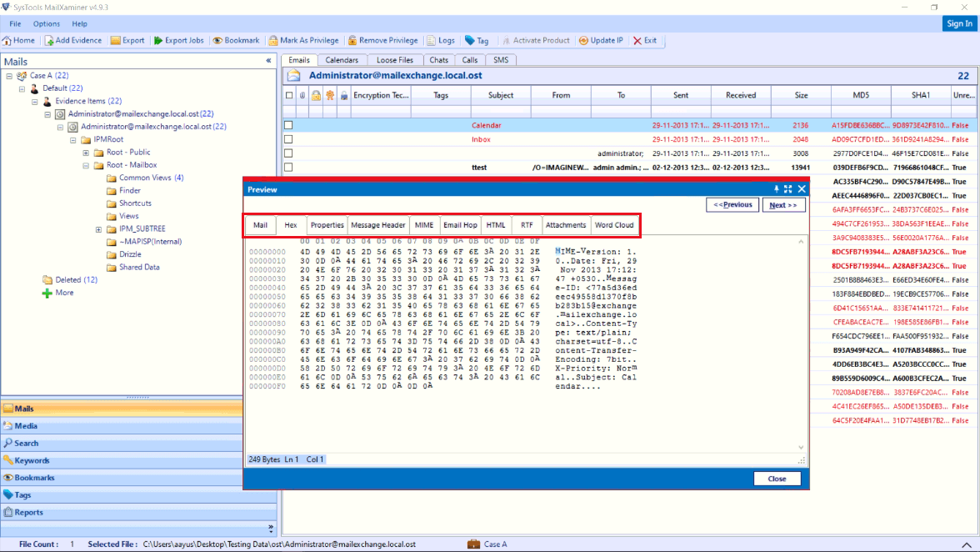Switch to the Calendars tab
Image resolution: width=980 pixels, height=552 pixels.
(x=342, y=60)
